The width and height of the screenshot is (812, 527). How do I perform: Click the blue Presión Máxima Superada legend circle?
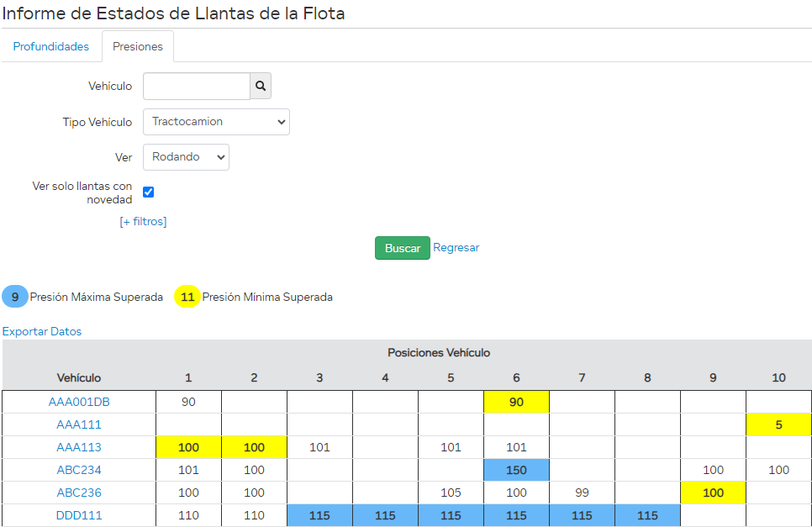click(13, 297)
